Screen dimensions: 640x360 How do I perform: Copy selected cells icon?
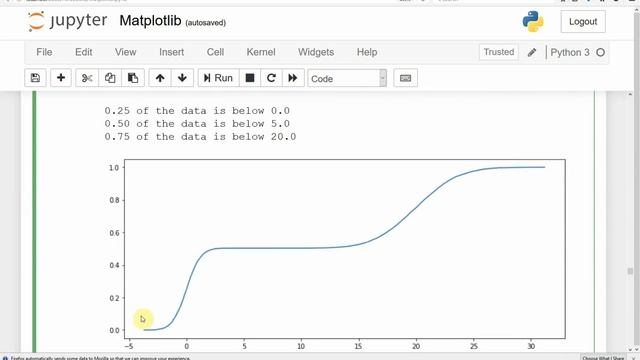110,78
